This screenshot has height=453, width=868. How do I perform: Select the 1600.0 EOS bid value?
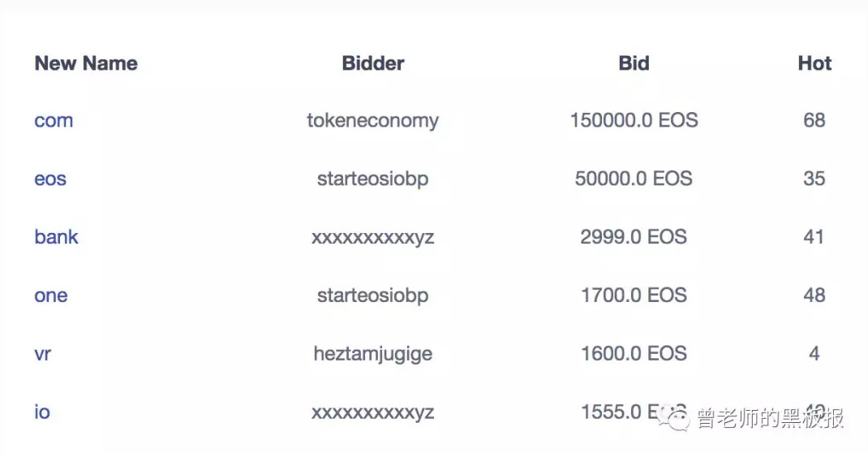point(634,354)
